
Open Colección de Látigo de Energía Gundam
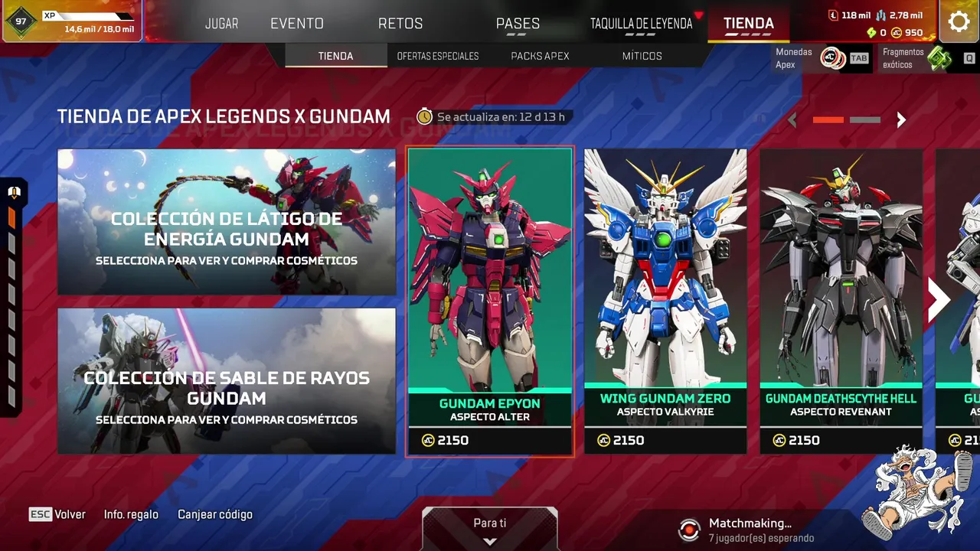pyautogui.click(x=227, y=222)
